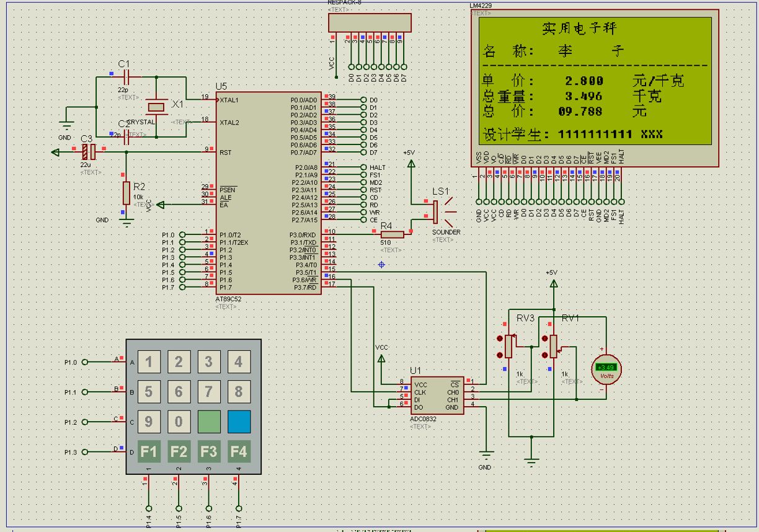Click the P1.3 terminal on keypad row D
This screenshot has width=759, height=532.
[85, 452]
